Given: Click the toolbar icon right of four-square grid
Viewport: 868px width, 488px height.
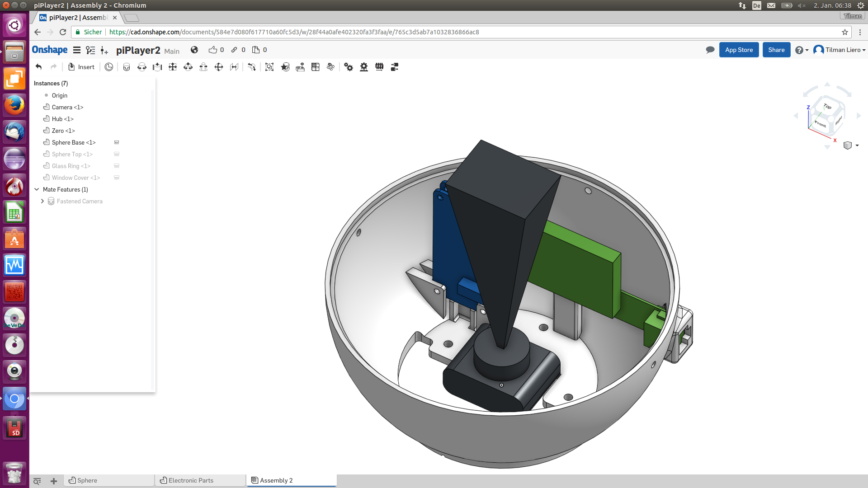Looking at the screenshot, I should click(331, 67).
